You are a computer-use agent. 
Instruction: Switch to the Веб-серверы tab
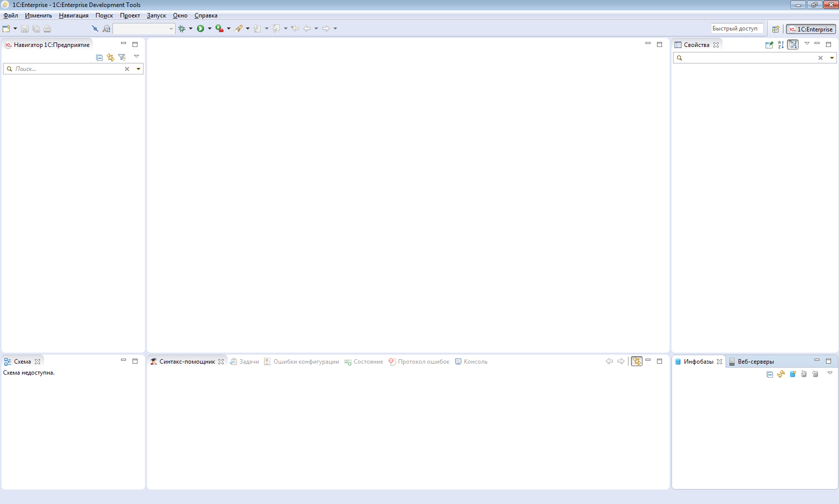751,362
